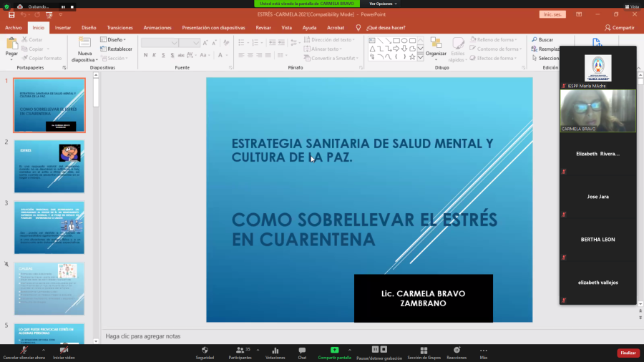Expand the Ver Opciones dropdown
The image size is (644, 362).
383,4
